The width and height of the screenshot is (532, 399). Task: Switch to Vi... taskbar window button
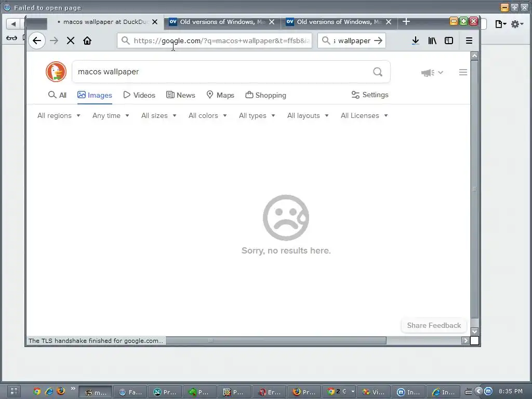click(374, 392)
